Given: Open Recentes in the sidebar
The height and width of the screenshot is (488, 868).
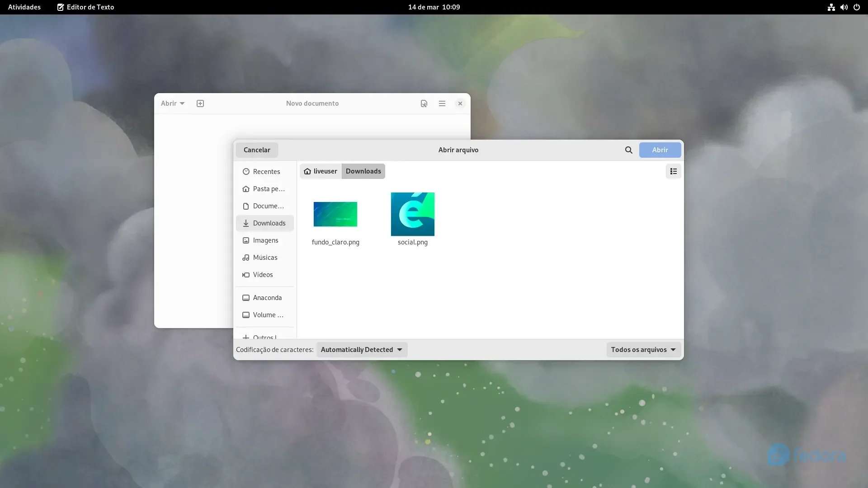Looking at the screenshot, I should (265, 172).
